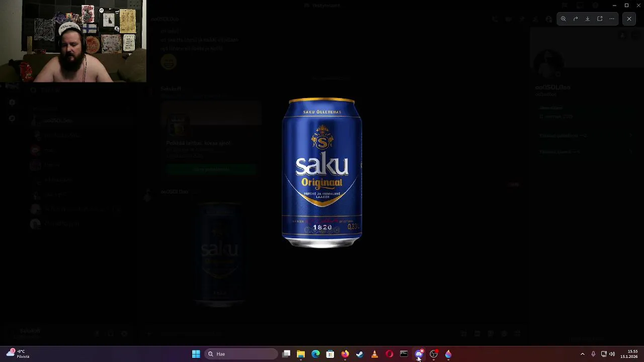Launch Microsoft Edge from the taskbar

(315, 354)
